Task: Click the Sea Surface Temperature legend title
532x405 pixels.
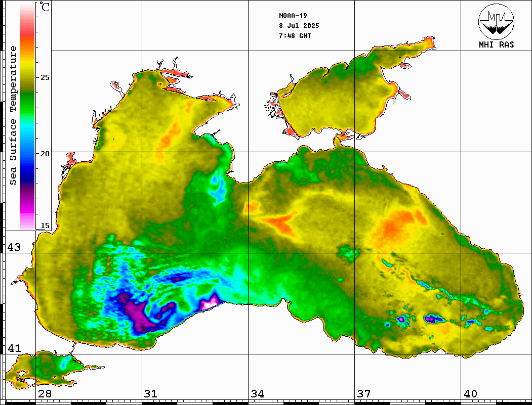Action: pyautogui.click(x=13, y=115)
